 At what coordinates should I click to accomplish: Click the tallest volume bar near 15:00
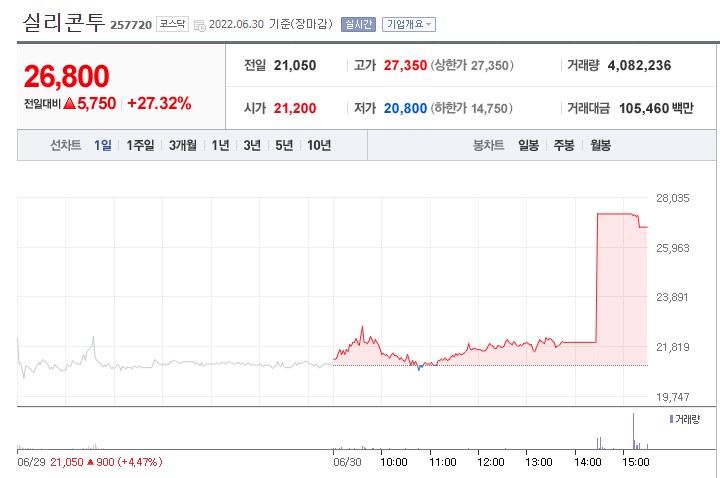point(634,431)
